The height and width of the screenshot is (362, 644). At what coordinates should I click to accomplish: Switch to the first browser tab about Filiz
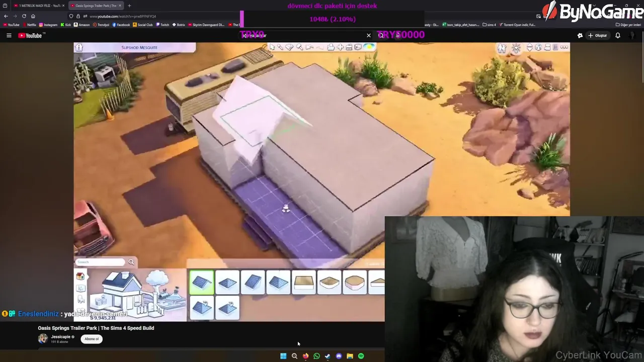tap(39, 6)
